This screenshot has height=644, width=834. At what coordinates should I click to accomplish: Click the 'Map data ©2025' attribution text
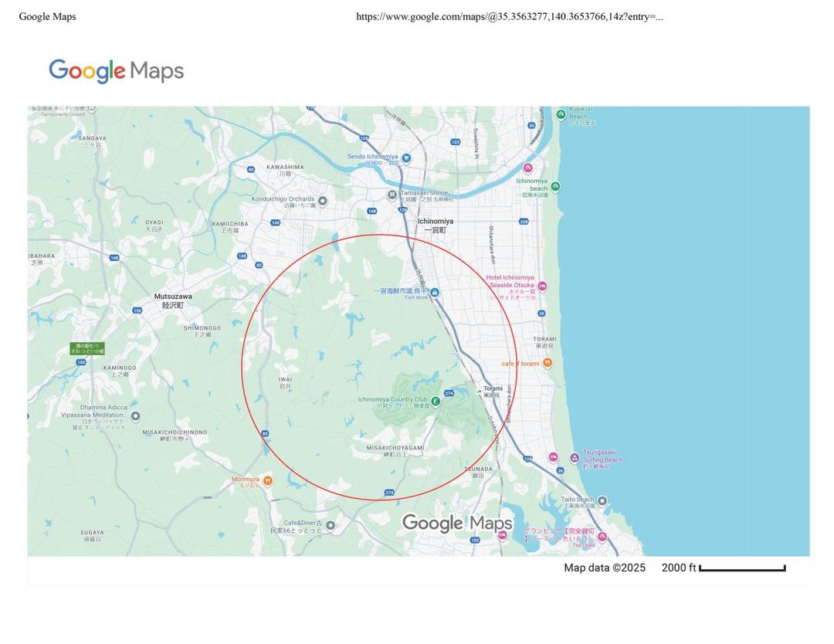point(604,568)
